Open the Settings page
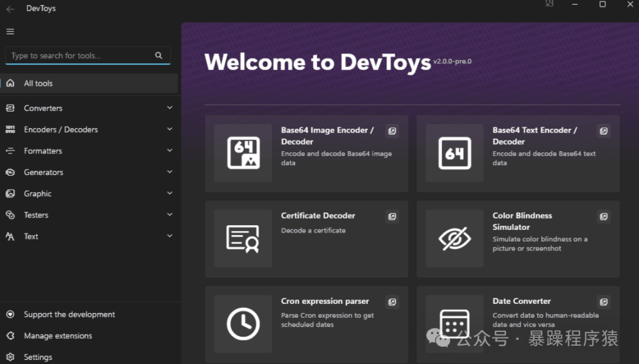 pyautogui.click(x=37, y=356)
